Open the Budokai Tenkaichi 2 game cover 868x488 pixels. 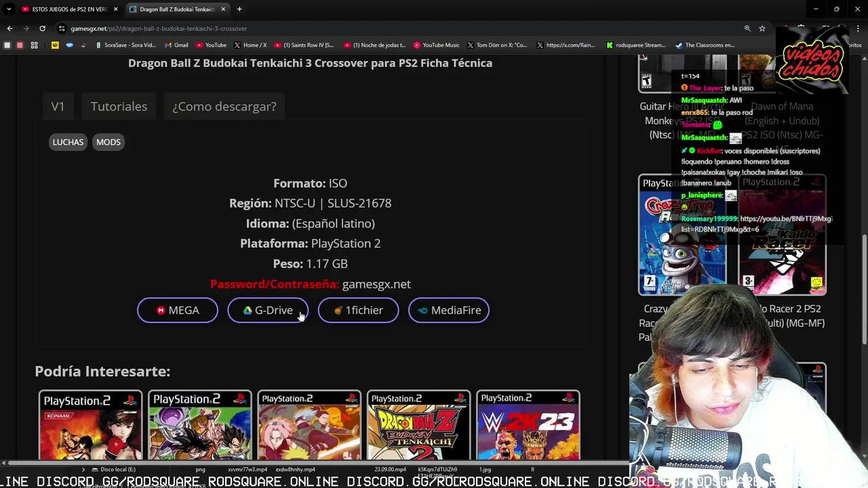coord(418,425)
